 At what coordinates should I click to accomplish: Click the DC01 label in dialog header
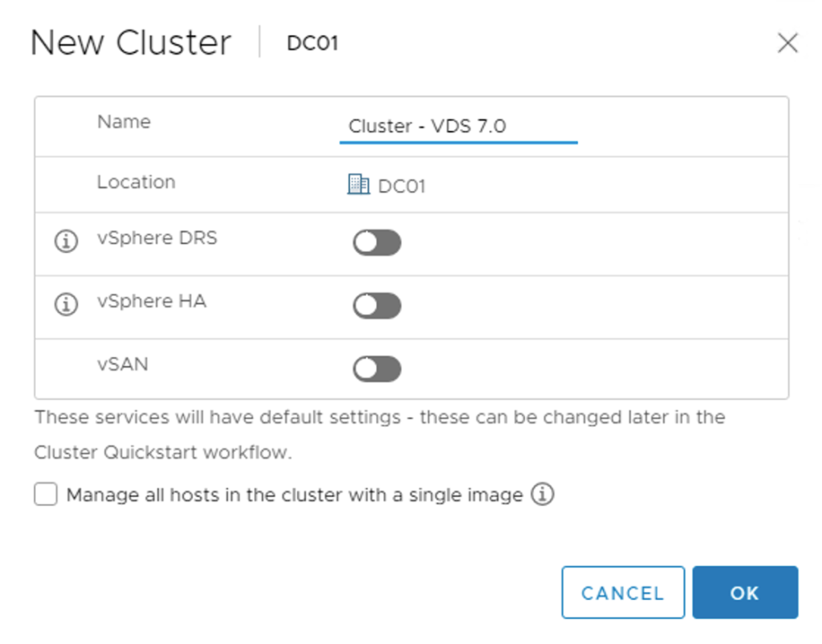tap(312, 43)
